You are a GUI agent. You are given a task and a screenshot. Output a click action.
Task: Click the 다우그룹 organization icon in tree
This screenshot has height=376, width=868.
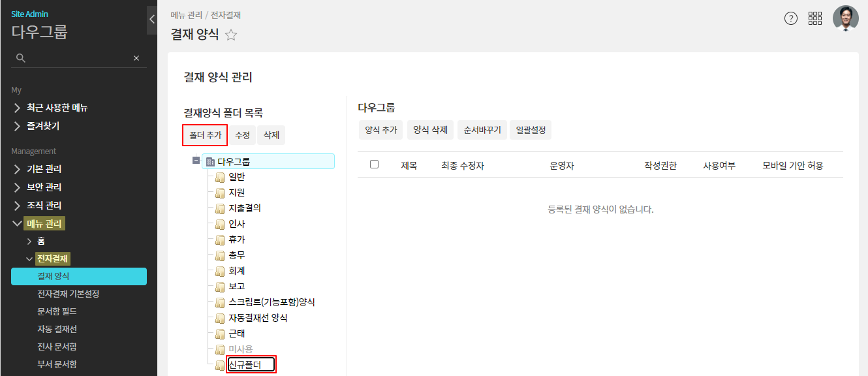(x=210, y=161)
